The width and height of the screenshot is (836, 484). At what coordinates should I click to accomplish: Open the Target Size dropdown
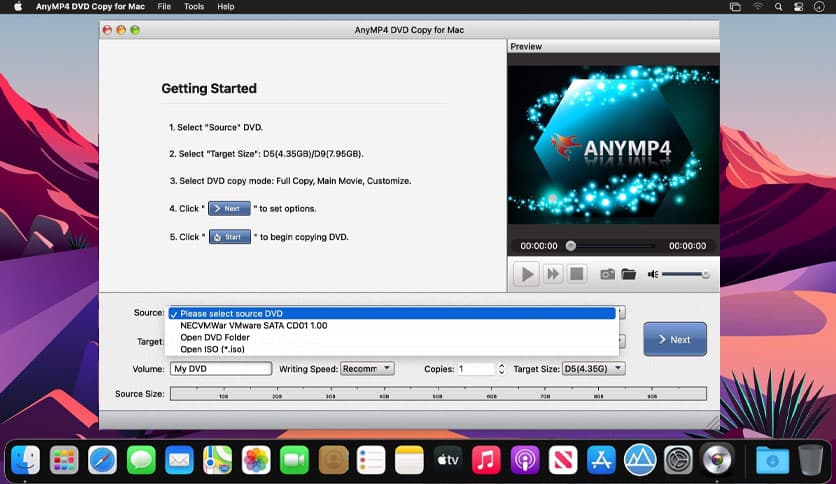click(593, 368)
